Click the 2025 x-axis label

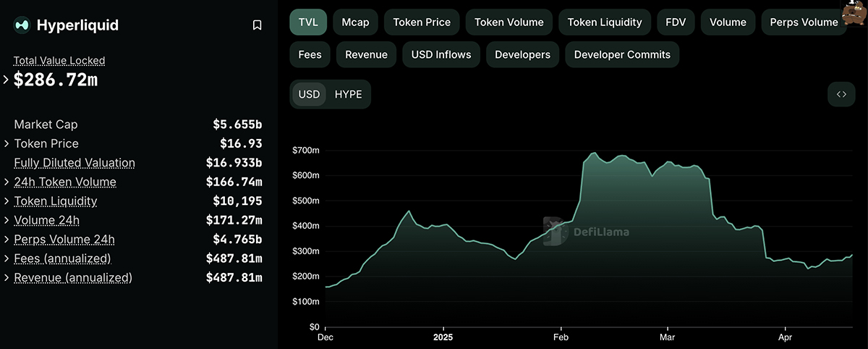tap(443, 337)
